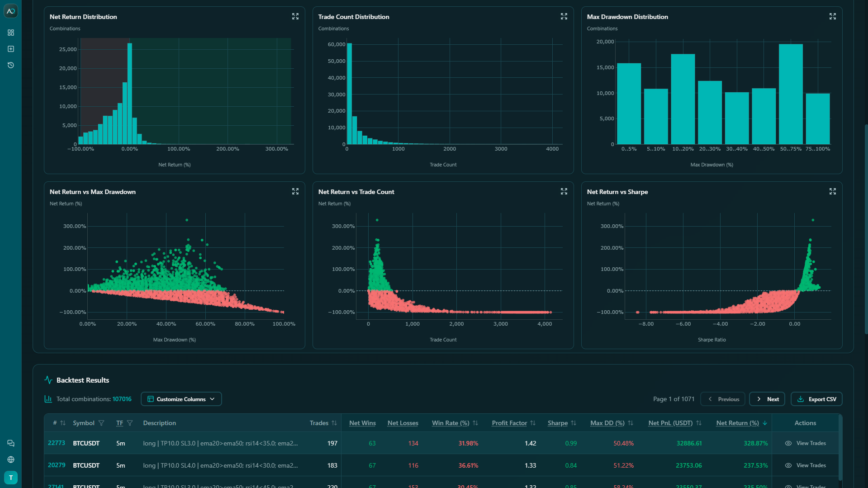Toggle Net Return (%) descending sort arrow
The height and width of the screenshot is (488, 868).
click(765, 423)
